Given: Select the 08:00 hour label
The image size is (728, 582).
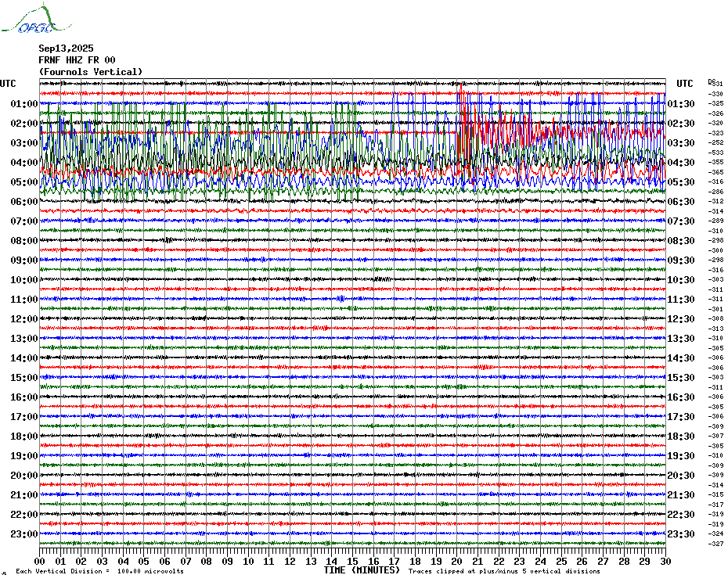Looking at the screenshot, I should 24,240.
